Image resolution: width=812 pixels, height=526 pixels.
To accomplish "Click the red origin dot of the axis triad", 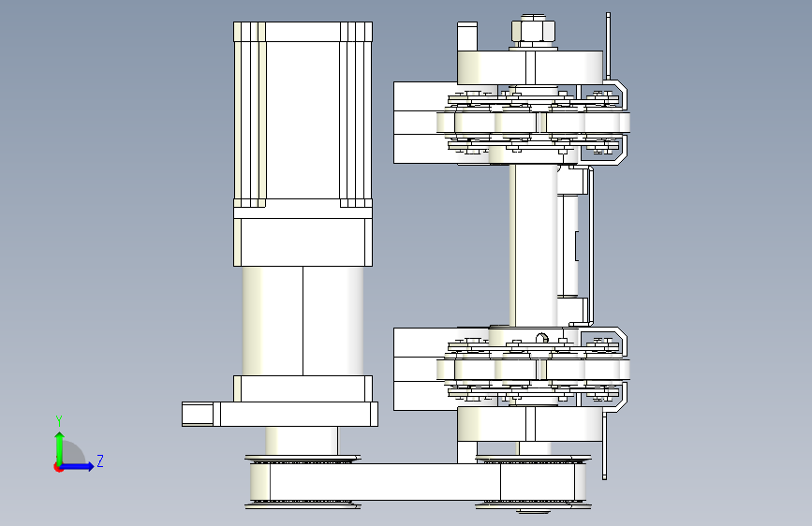I will pyautogui.click(x=58, y=467).
